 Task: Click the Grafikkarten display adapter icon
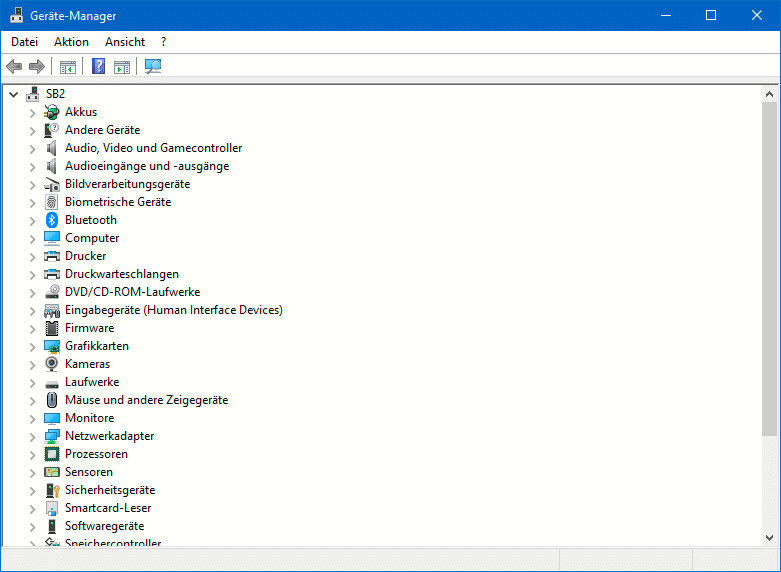click(52, 346)
